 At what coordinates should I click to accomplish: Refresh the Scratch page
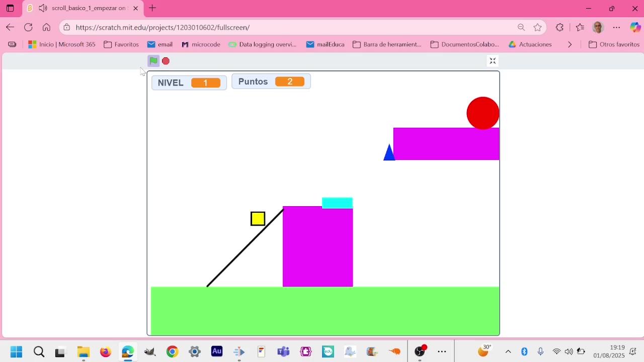(x=28, y=27)
